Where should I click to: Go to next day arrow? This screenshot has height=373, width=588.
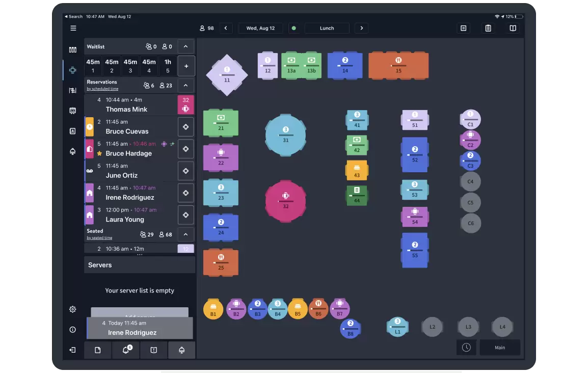click(362, 29)
